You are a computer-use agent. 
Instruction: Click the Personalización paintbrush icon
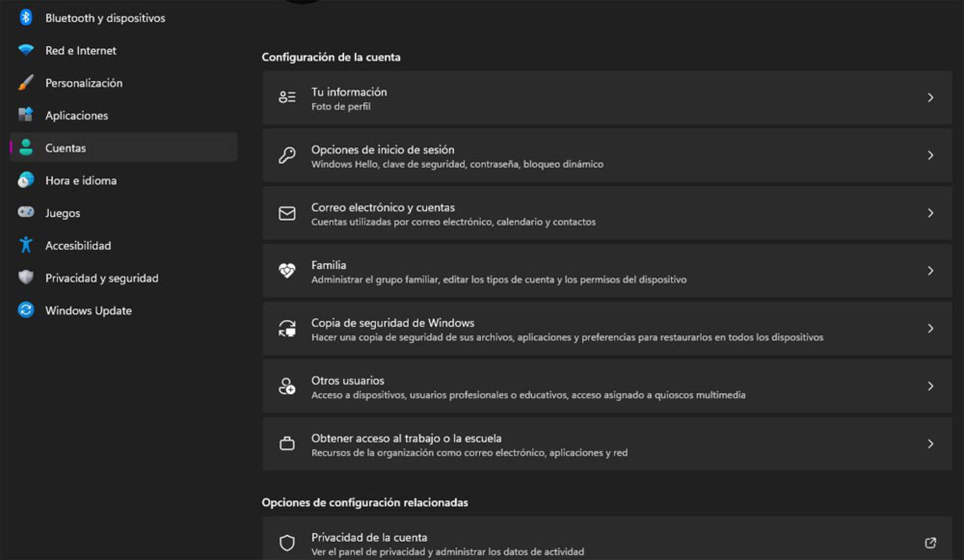(26, 83)
